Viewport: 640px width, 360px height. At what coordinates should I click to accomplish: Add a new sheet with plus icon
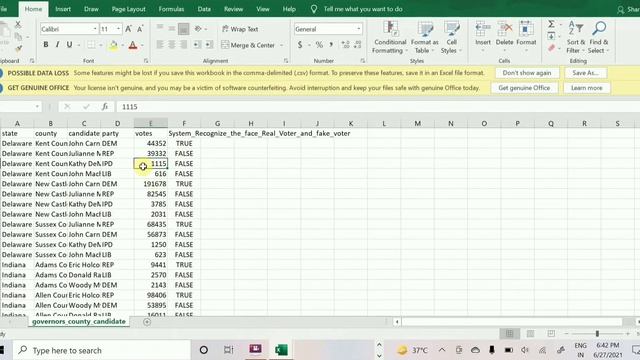[x=147, y=322]
